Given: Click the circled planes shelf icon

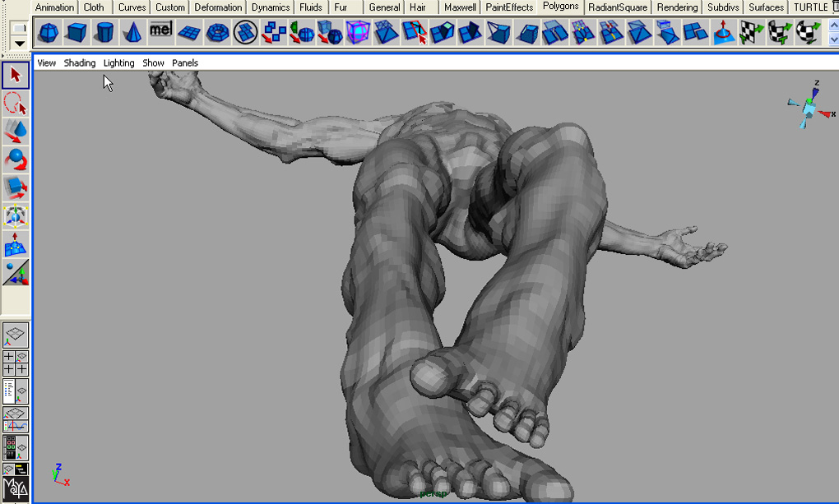Looking at the screenshot, I should [x=246, y=32].
